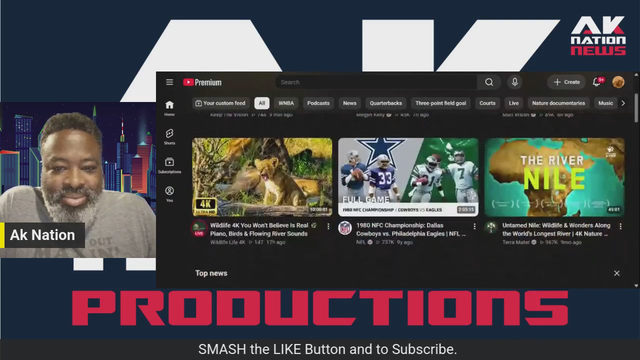Viewport: 640px width, 360px height.
Task: Open options menu for Wildlife 4K video
Action: click(x=328, y=226)
